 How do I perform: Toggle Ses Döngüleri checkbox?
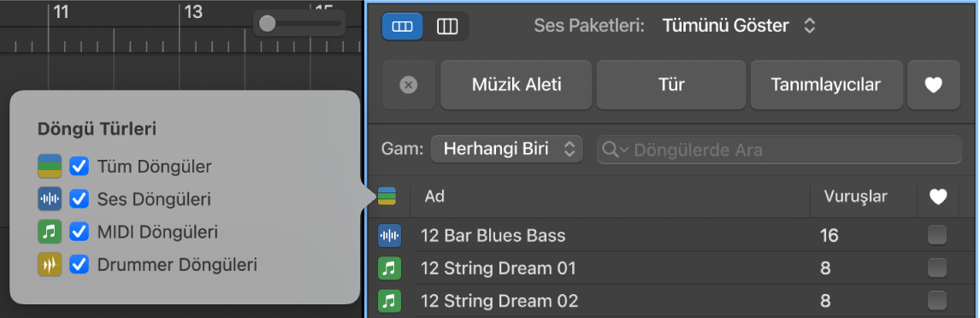pyautogui.click(x=78, y=199)
